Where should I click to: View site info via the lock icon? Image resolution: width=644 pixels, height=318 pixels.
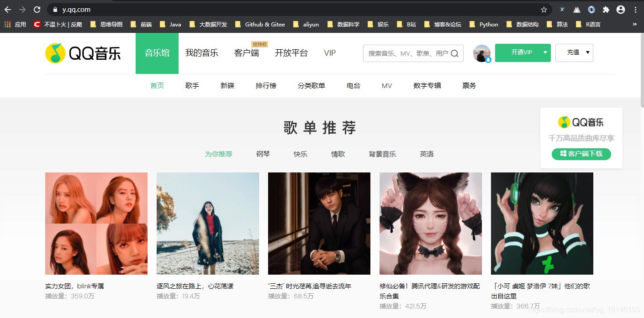[x=55, y=10]
